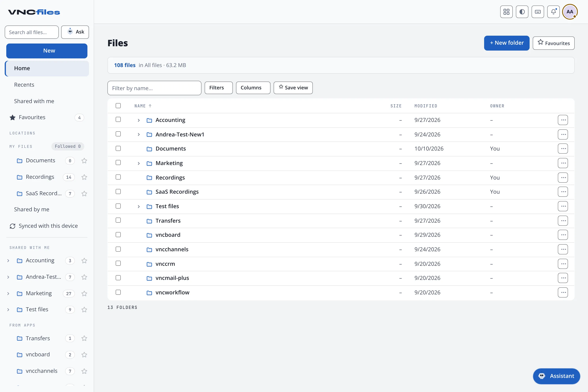Expand the Accounting folder in the sidebar
Image resolution: width=588 pixels, height=392 pixels.
point(8,261)
